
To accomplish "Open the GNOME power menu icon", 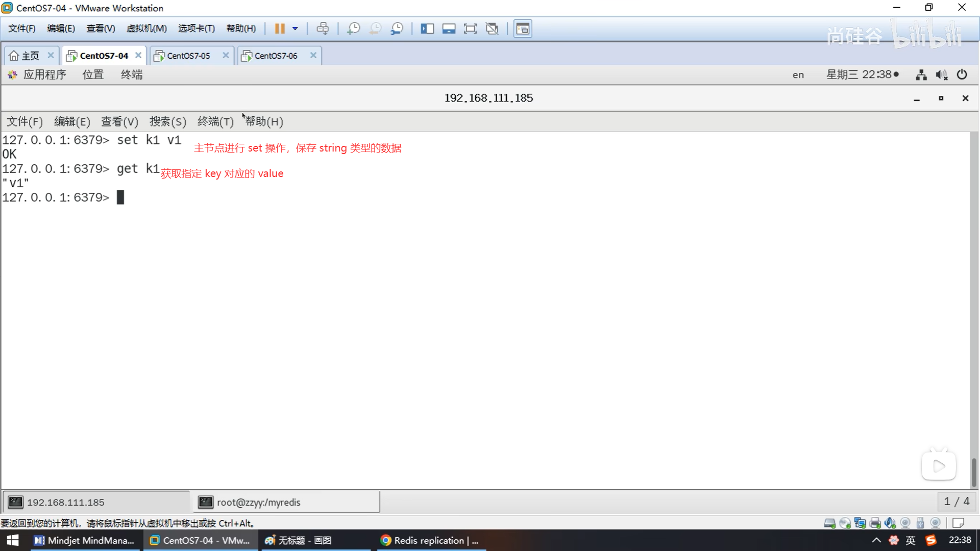I will coord(962,74).
